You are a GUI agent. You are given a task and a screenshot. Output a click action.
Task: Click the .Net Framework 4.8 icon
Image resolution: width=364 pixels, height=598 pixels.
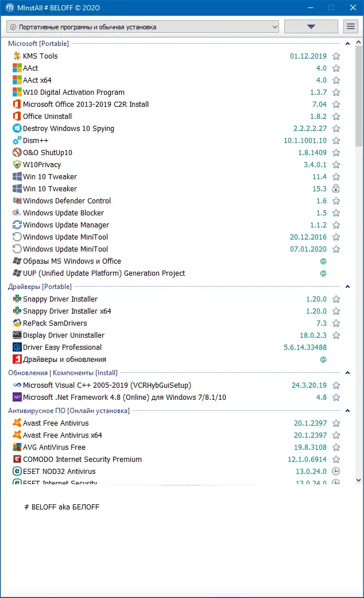click(x=17, y=398)
